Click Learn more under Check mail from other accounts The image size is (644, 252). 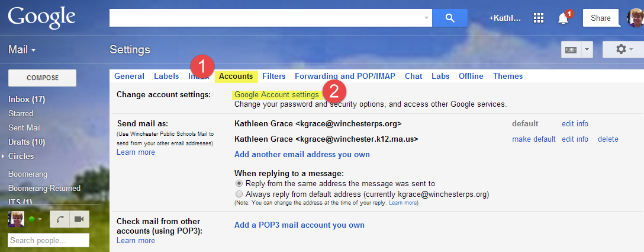click(136, 241)
